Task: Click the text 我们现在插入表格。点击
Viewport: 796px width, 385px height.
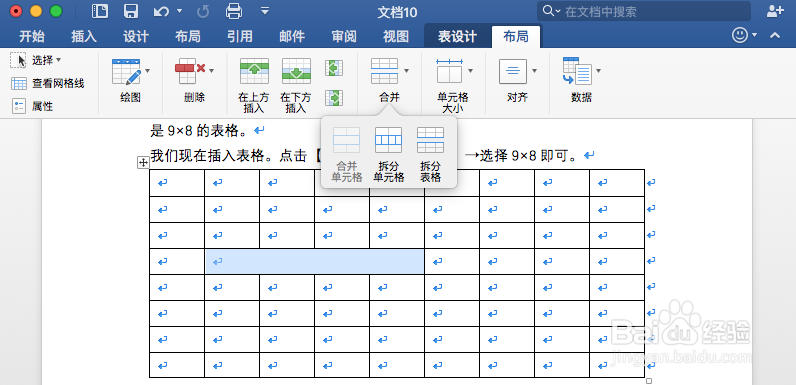Action: pos(229,155)
